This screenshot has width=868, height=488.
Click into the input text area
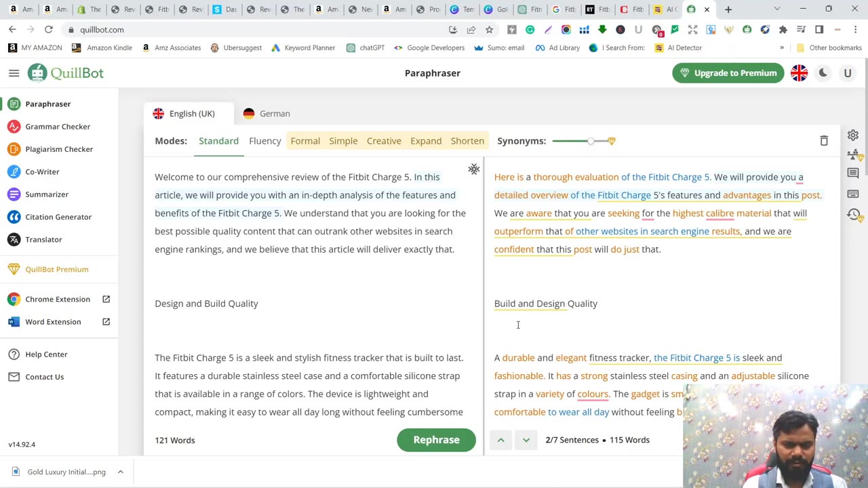[x=312, y=293]
